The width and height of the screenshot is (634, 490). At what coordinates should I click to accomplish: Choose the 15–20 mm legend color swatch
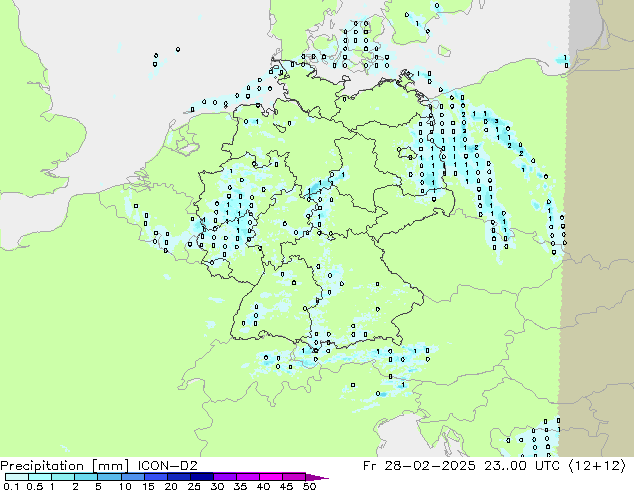pos(155,477)
